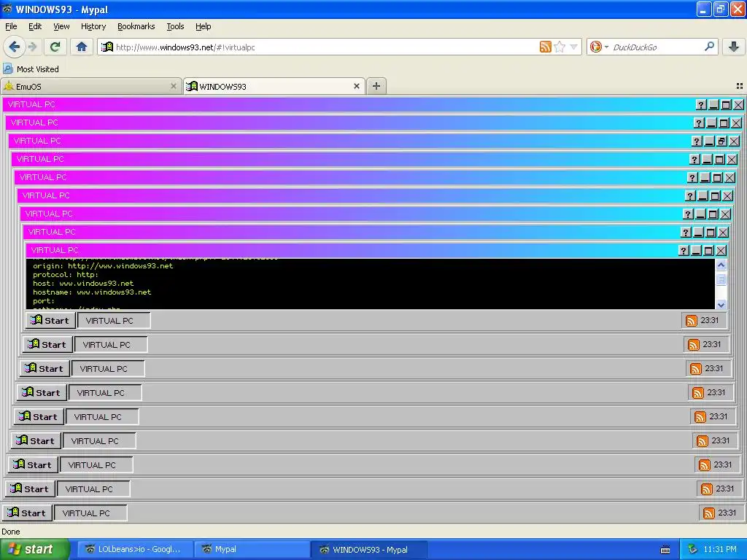Click the 11:31 PM system clock
This screenshot has height=560, width=747.
[719, 549]
